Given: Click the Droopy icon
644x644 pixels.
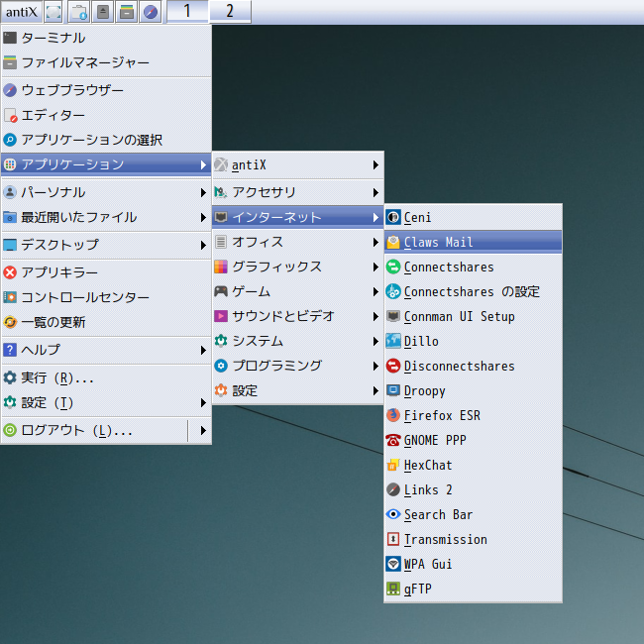Looking at the screenshot, I should (393, 390).
